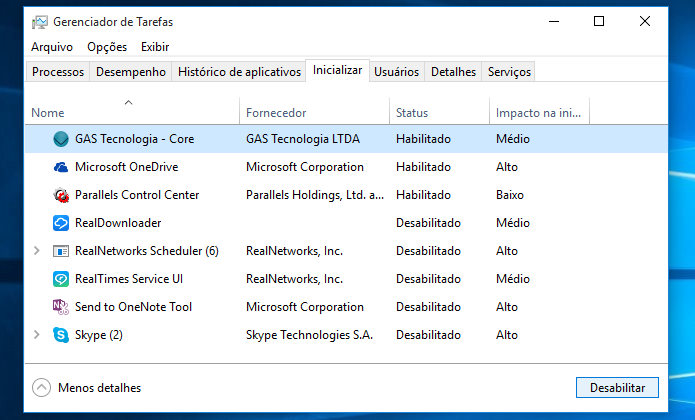The height and width of the screenshot is (420, 695).
Task: Select the RealNetworks Scheduler (6) name
Action: tap(147, 251)
